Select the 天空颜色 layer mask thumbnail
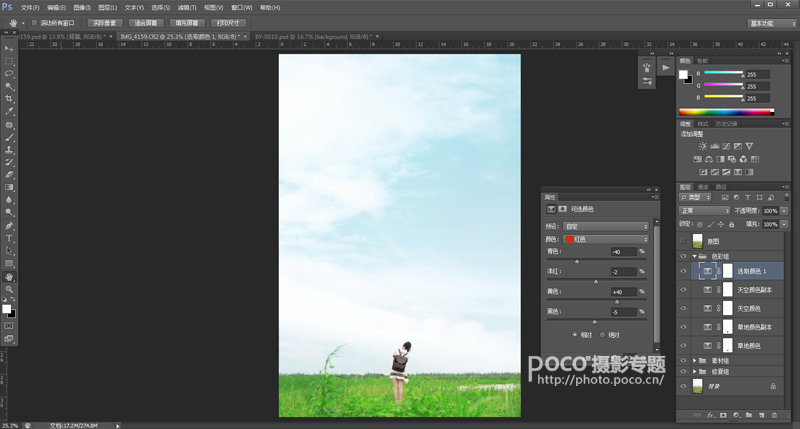Image resolution: width=800 pixels, height=429 pixels. pyautogui.click(x=728, y=308)
